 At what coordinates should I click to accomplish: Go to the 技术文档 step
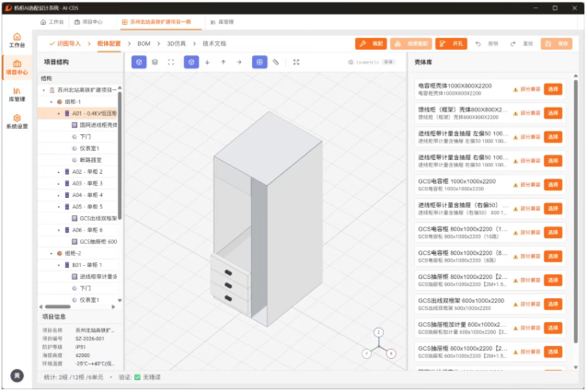[x=214, y=44]
